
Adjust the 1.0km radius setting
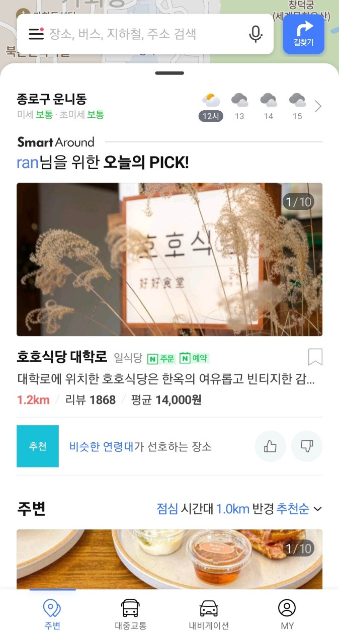233,509
